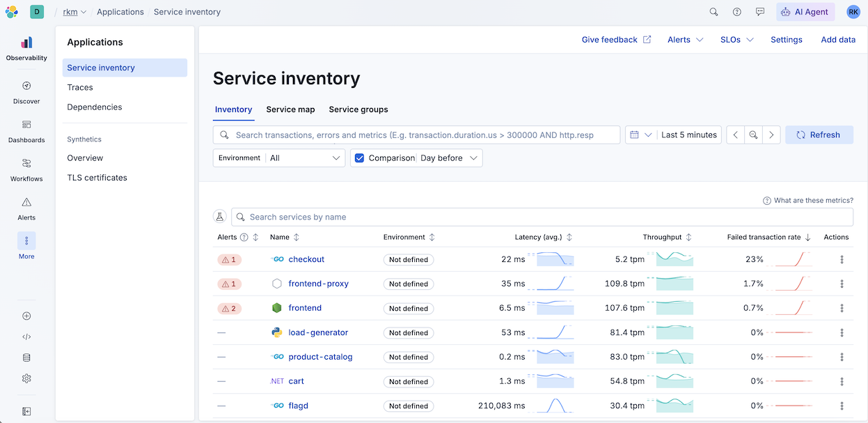Image resolution: width=868 pixels, height=423 pixels.
Task: Click the Search services by name field
Action: coord(542,217)
